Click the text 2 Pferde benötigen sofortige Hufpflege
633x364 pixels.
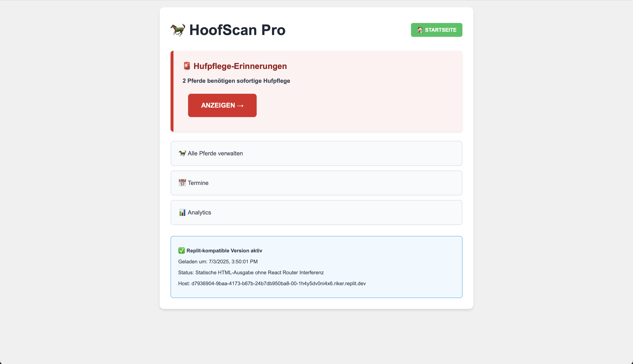(236, 81)
